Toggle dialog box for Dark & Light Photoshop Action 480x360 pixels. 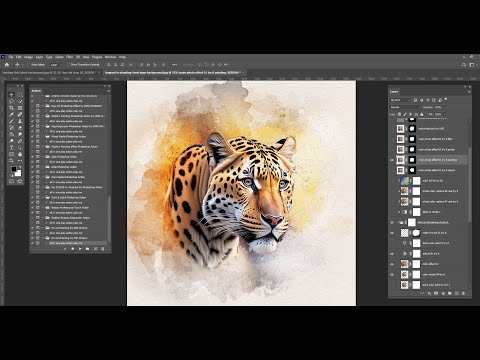38,197
